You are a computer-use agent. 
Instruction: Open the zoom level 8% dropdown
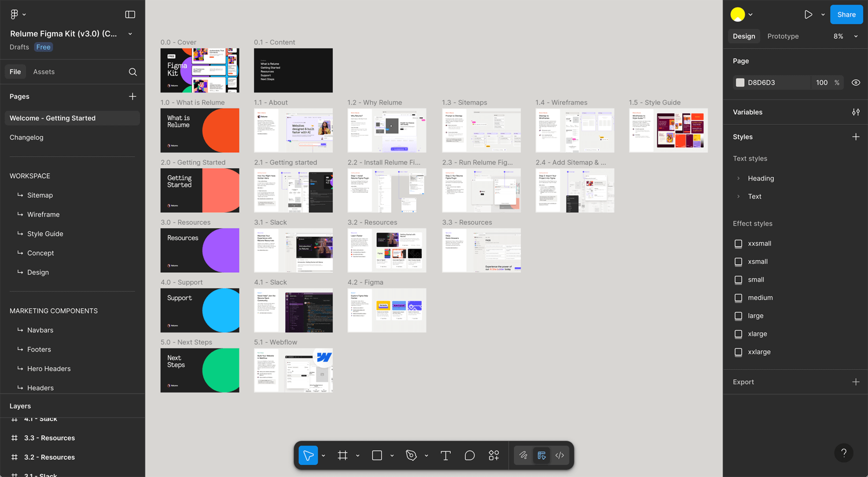(x=845, y=36)
